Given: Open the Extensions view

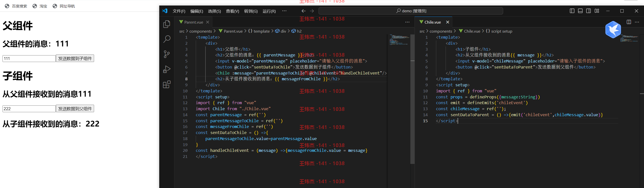Looking at the screenshot, I should [x=167, y=84].
